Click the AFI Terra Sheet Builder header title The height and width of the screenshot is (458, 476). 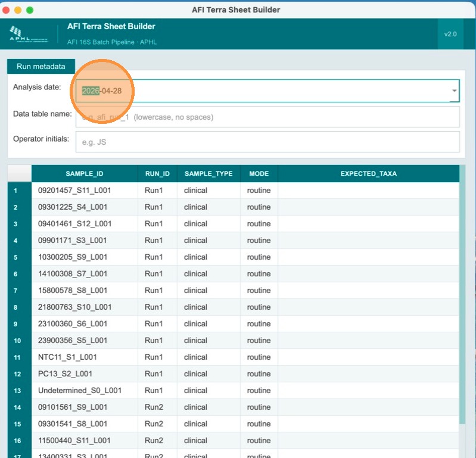(x=111, y=26)
